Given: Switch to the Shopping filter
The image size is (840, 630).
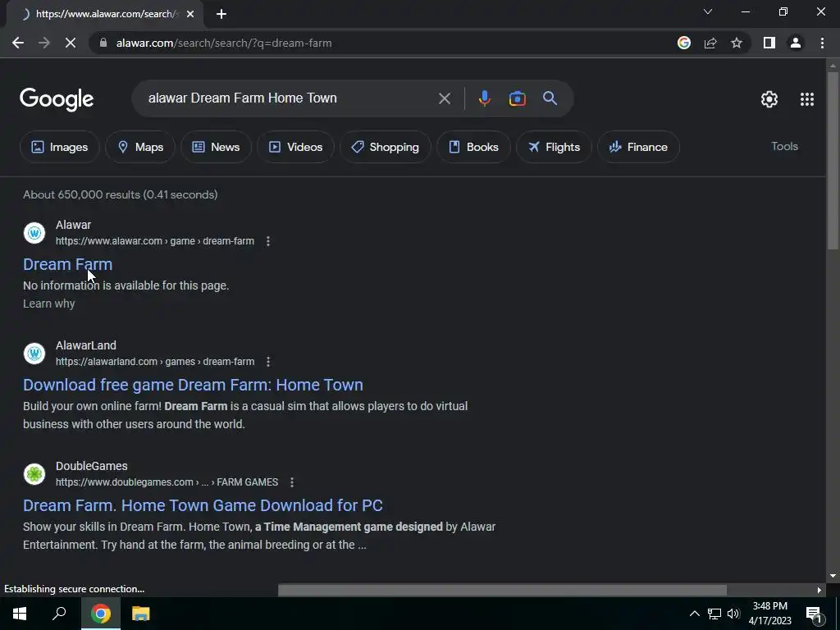Looking at the screenshot, I should click(386, 147).
